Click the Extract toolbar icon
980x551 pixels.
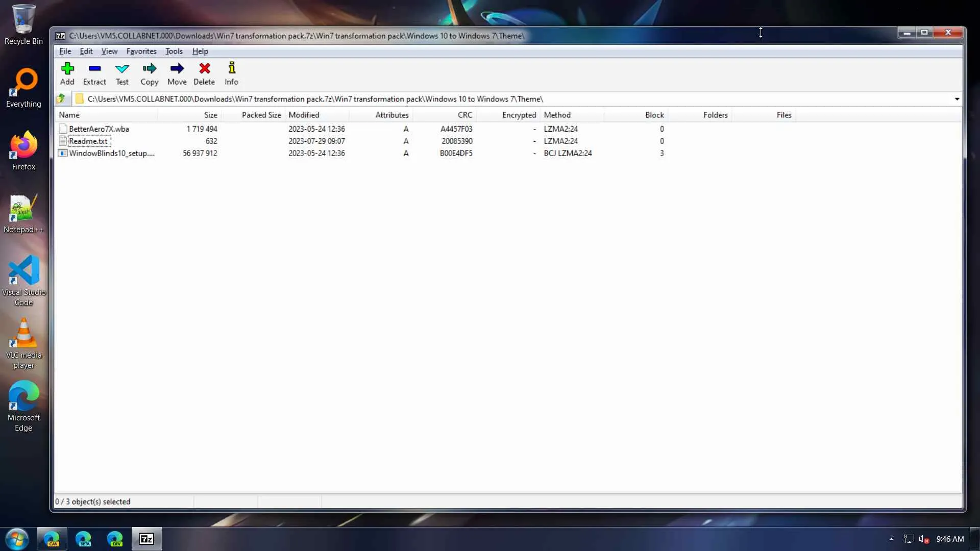(x=94, y=73)
